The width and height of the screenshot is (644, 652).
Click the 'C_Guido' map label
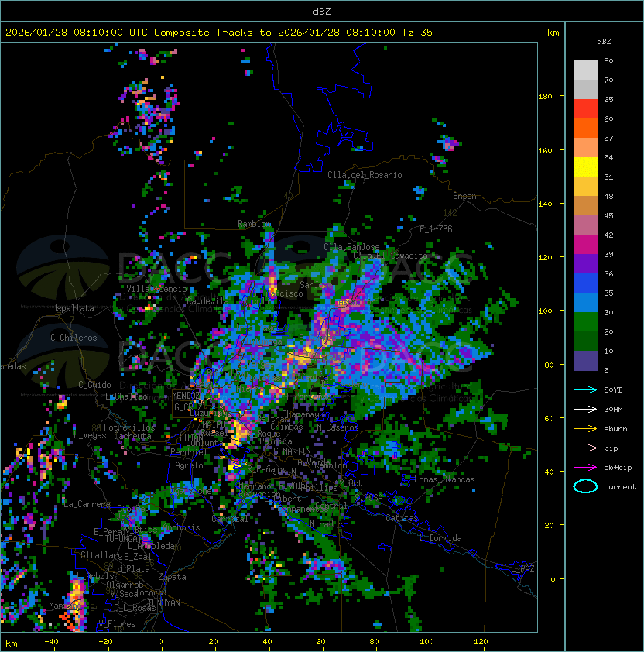94,385
